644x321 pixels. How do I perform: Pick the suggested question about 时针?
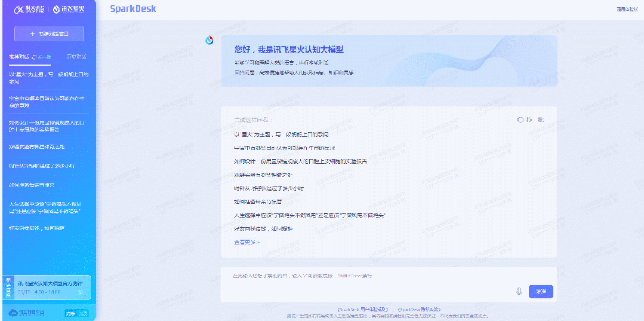[x=269, y=188]
